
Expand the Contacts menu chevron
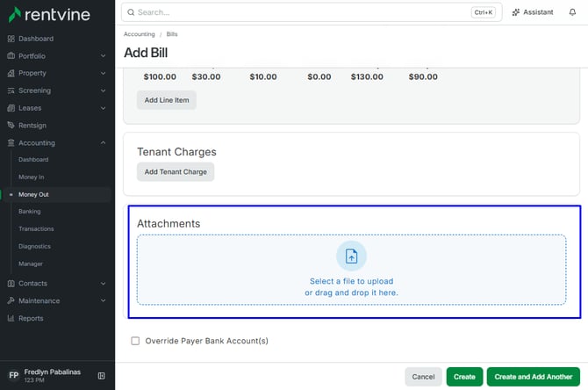104,284
